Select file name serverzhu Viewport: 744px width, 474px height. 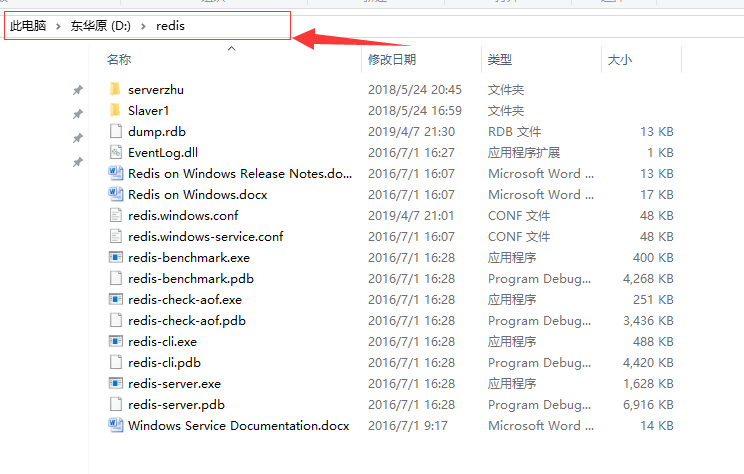coord(156,89)
